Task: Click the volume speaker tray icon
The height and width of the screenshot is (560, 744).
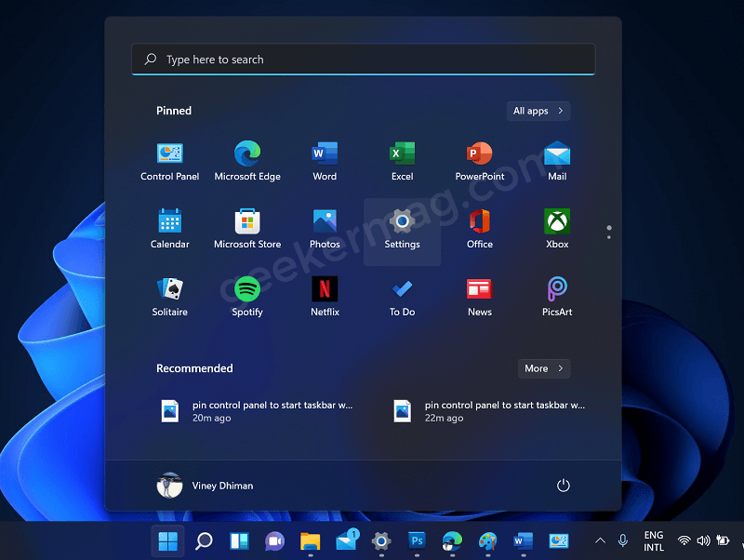Action: click(x=703, y=540)
